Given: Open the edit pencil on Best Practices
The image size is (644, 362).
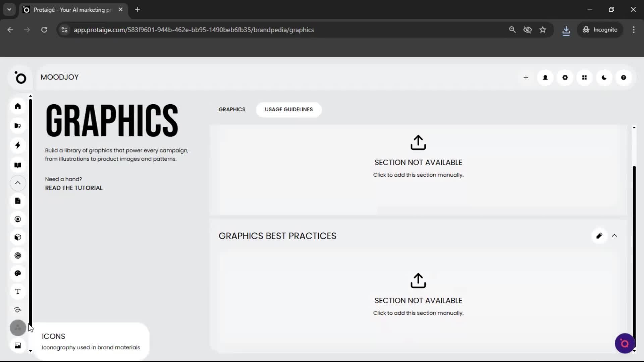Looking at the screenshot, I should (x=599, y=236).
